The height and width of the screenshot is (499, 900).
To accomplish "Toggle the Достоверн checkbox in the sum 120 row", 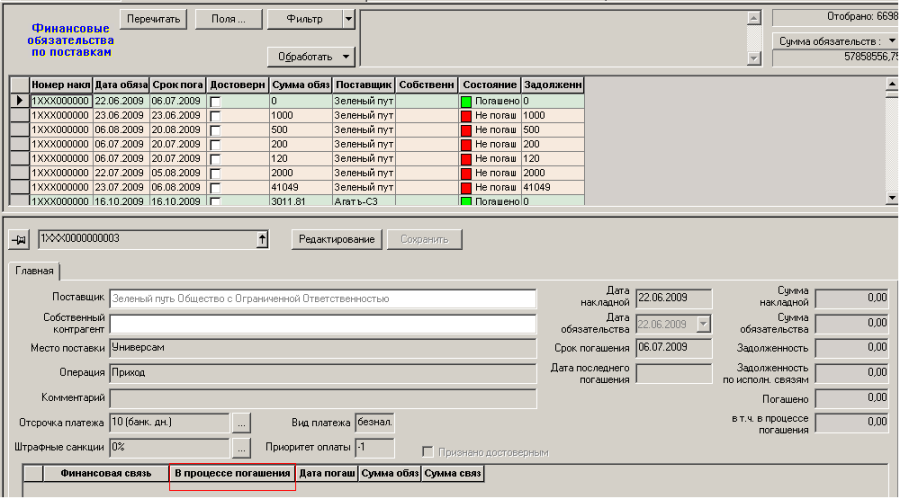I will click(x=215, y=159).
